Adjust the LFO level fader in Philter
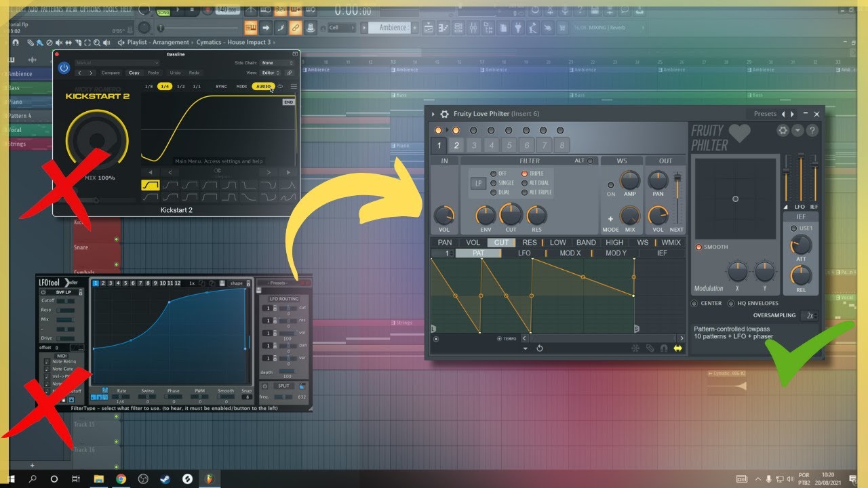Screen dimensions: 868x488 pos(800,178)
